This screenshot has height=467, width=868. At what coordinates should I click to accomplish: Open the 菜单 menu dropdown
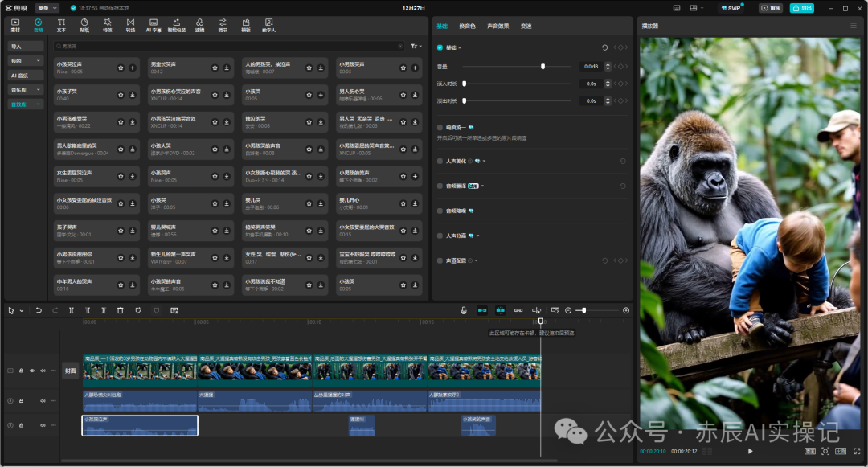(x=47, y=8)
